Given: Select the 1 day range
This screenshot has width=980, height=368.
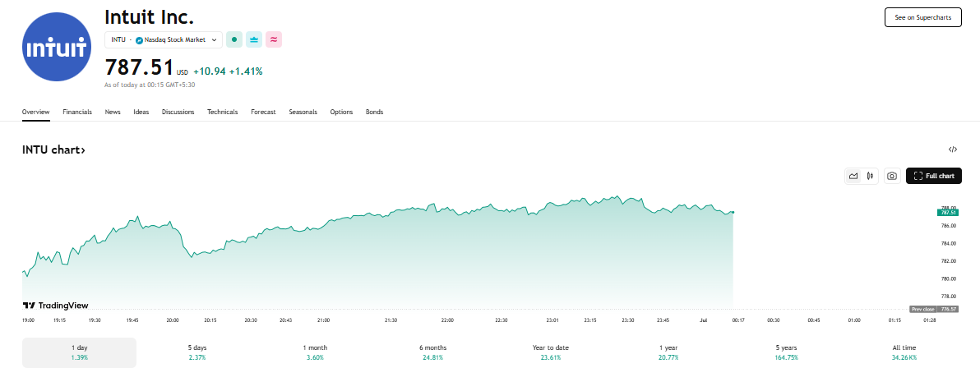Looking at the screenshot, I should point(79,352).
